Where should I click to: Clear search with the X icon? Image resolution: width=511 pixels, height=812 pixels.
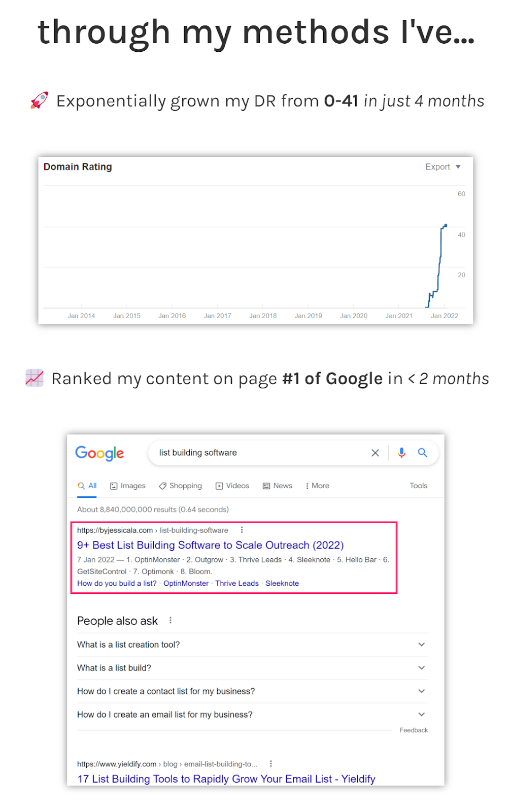(x=375, y=453)
